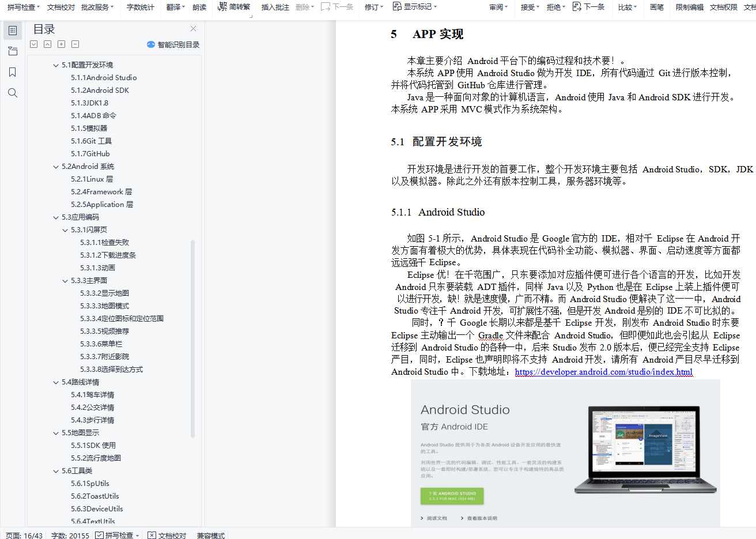Click the 字数统计 button
The image size is (756, 539).
click(141, 7)
